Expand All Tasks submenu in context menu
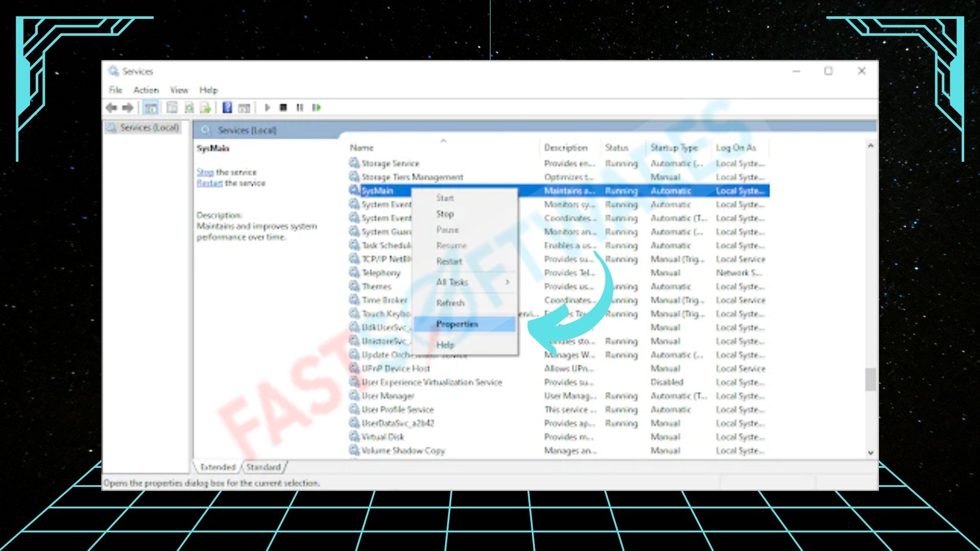 [x=465, y=282]
